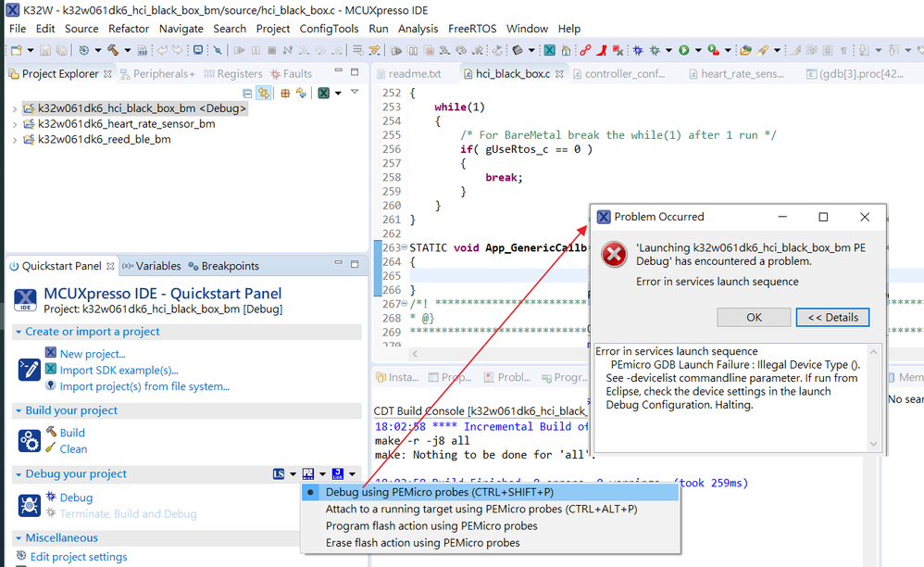The image size is (924, 567).
Task: Click the New file toolbar icon
Action: [x=17, y=51]
